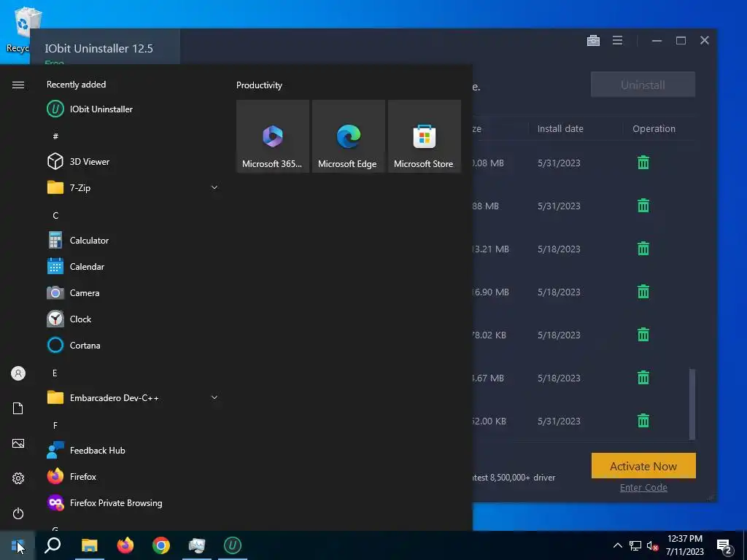Click trash icon for .67 MB row
747x560 pixels.
coord(643,378)
